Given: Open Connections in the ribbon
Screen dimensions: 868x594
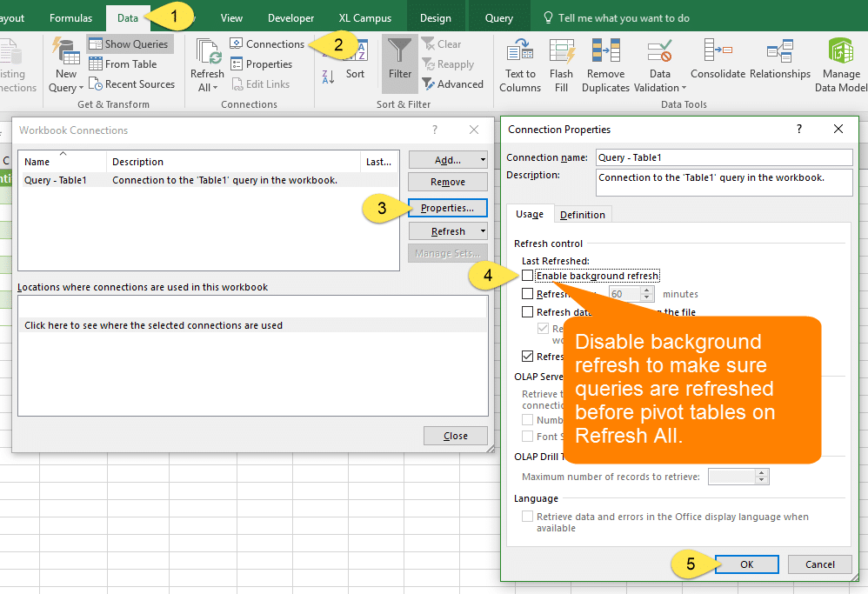Looking at the screenshot, I should coord(267,43).
